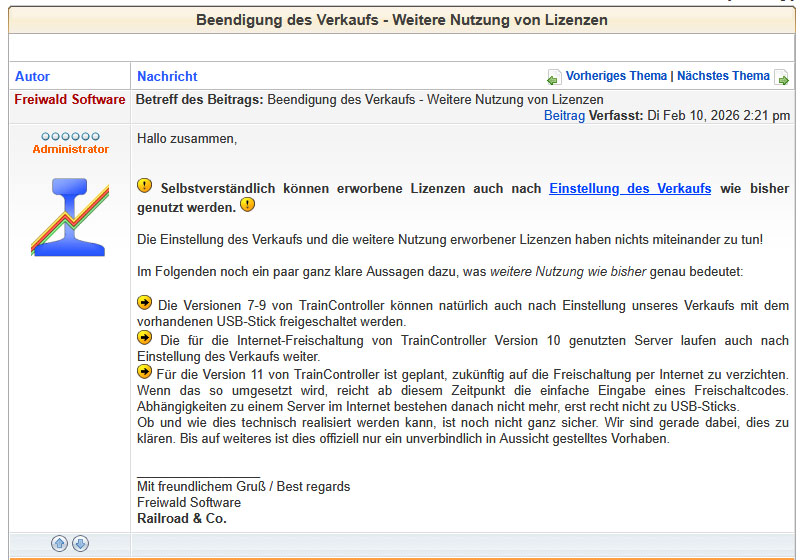This screenshot has width=803, height=560.
Task: Click the previous topic arrow icon
Action: pos(554,78)
